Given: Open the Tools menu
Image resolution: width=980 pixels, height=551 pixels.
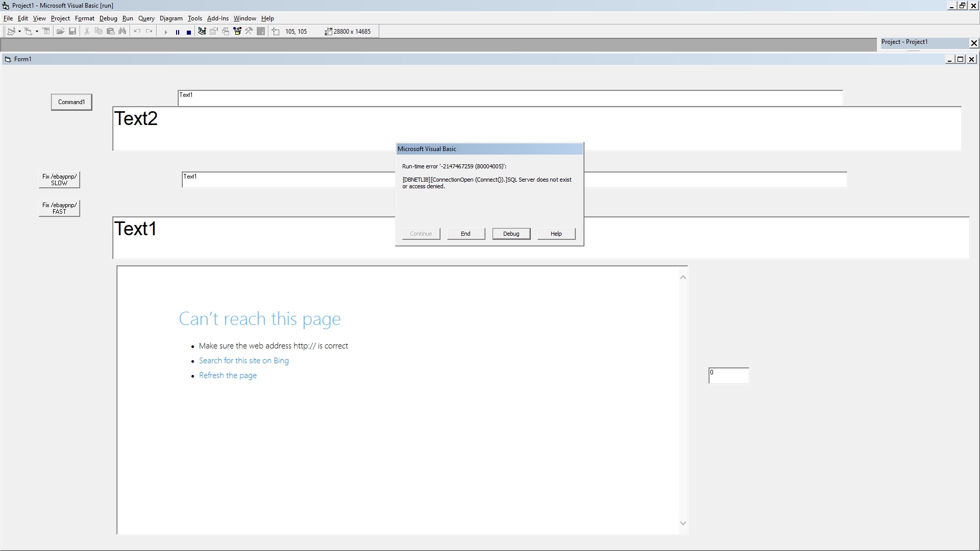Looking at the screenshot, I should [195, 18].
